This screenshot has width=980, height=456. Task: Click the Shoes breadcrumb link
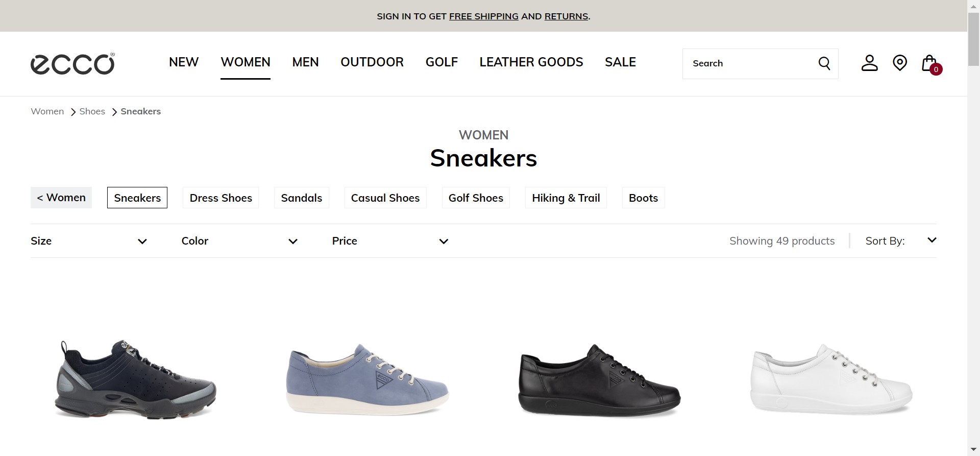[x=92, y=111]
